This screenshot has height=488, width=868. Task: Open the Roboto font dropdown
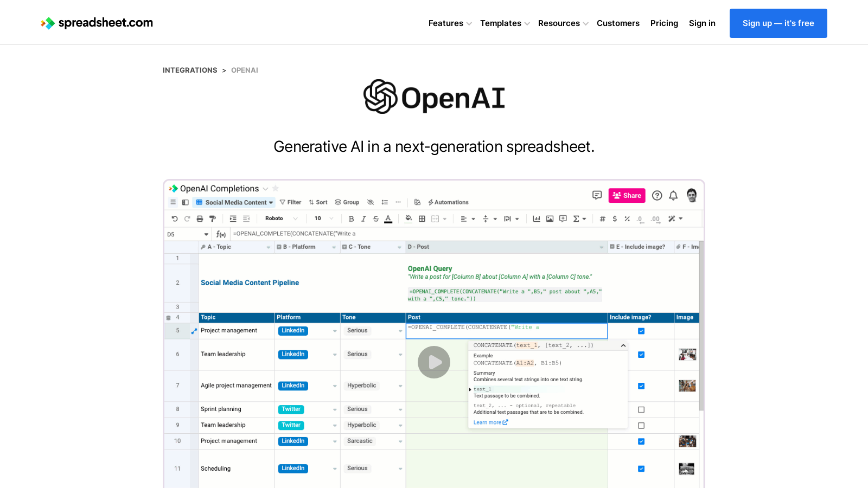click(281, 219)
